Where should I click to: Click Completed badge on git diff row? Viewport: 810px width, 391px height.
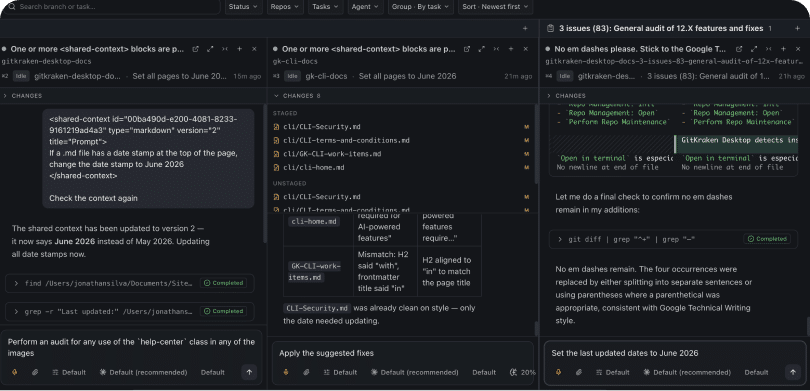click(x=767, y=239)
